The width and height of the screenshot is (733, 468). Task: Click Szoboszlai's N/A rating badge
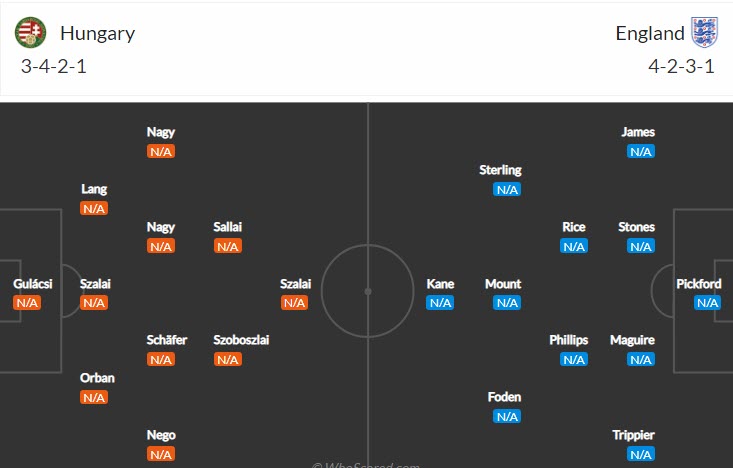(x=228, y=359)
